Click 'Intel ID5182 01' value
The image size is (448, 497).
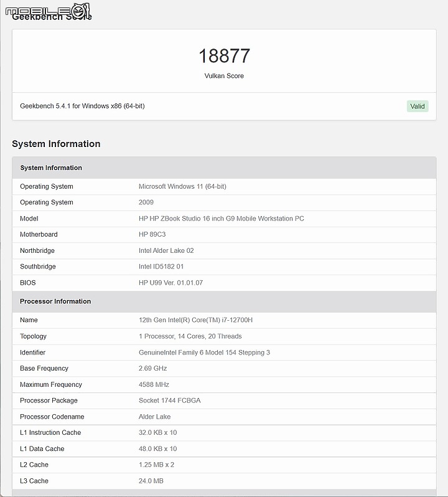click(x=161, y=267)
